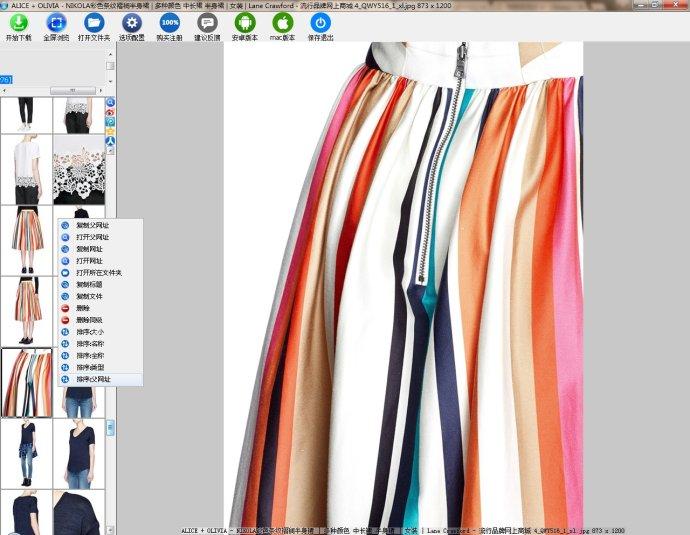The height and width of the screenshot is (535, 690).
Task: Click the down arrow of the top list scrollbar
Action: tap(110, 81)
